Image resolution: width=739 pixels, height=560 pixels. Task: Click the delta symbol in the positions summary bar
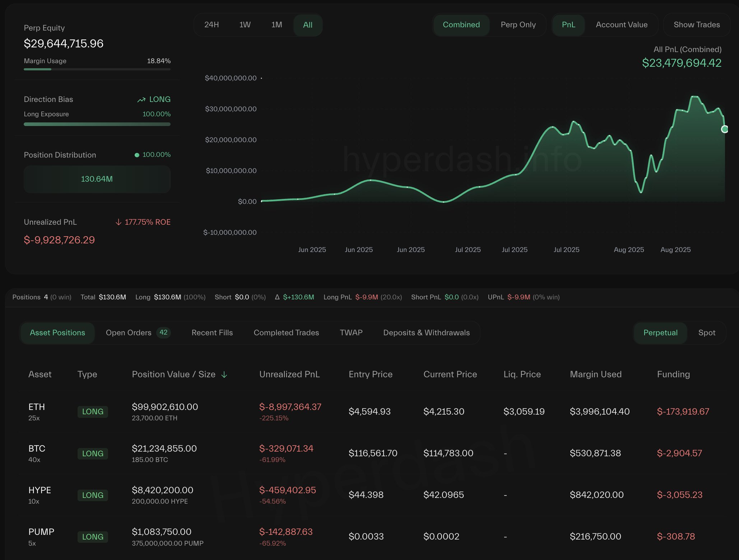pyautogui.click(x=277, y=297)
